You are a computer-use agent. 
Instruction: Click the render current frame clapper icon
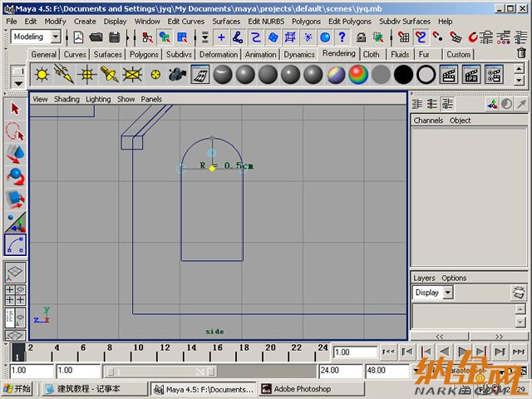(449, 75)
